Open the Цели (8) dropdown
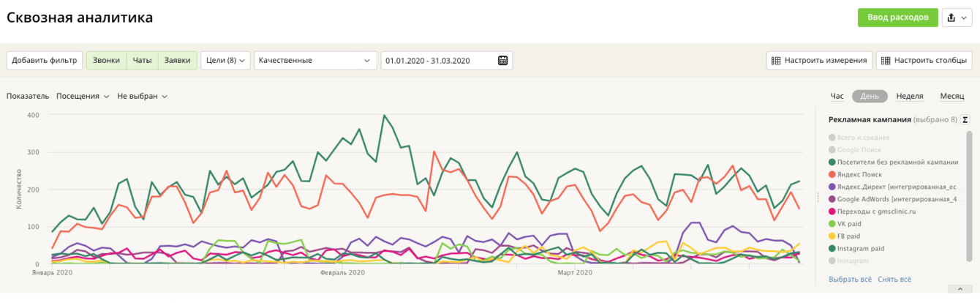 (x=225, y=61)
